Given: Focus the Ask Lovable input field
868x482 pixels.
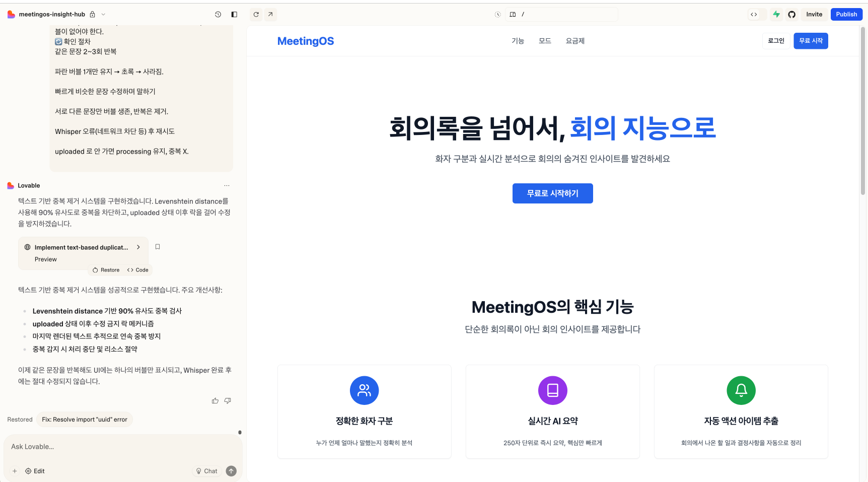Looking at the screenshot, I should coord(121,447).
